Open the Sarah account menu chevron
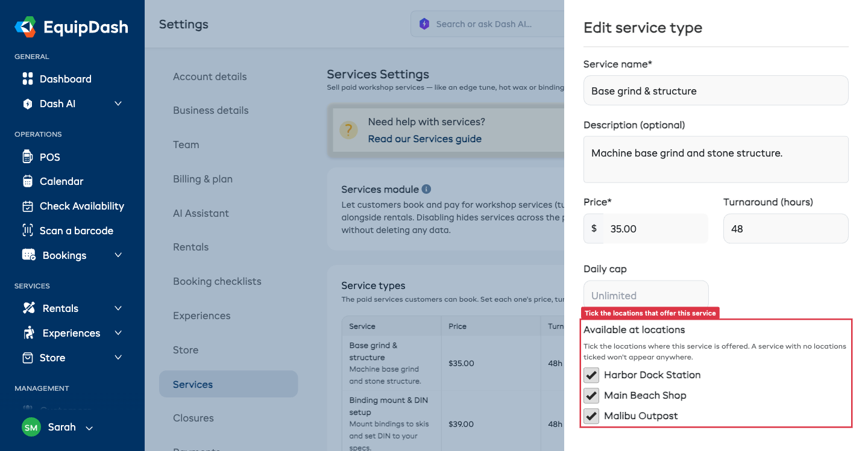The width and height of the screenshot is (868, 451). (89, 428)
